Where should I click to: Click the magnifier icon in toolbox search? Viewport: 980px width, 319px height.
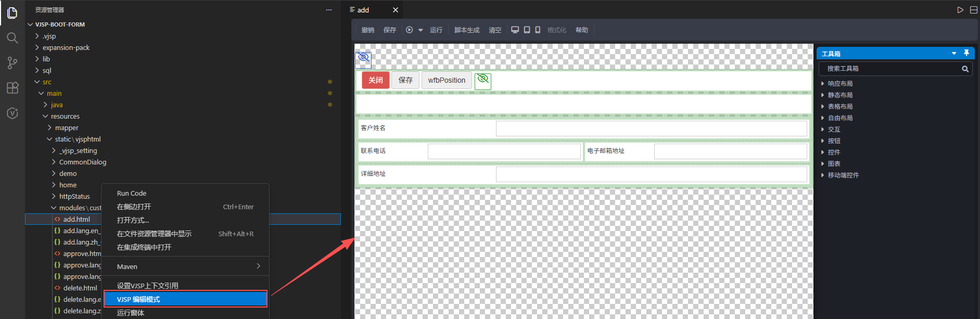965,69
